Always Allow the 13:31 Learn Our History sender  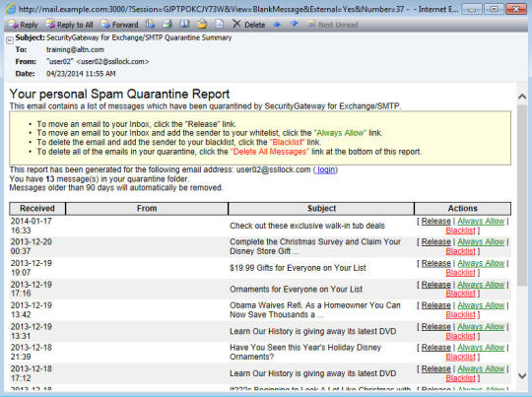[x=481, y=327]
